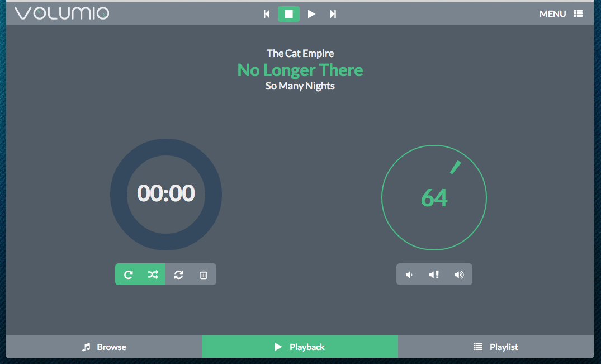Click the volume knob showing 64
The width and height of the screenshot is (601, 364).
(x=434, y=198)
